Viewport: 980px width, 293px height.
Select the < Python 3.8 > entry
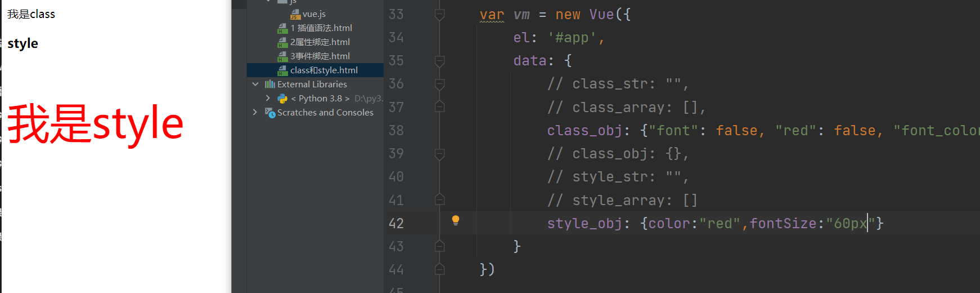(x=320, y=98)
